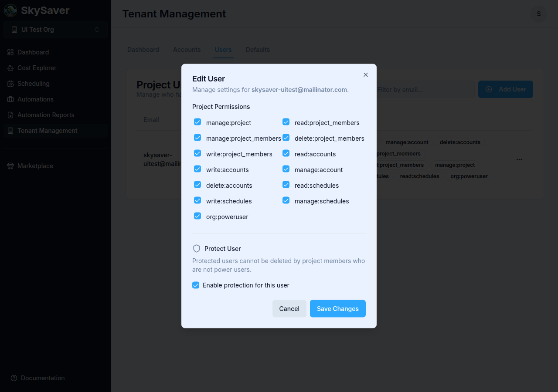Click the manage:account badge in the table
Viewport: 558px width, 392px height.
[407, 142]
